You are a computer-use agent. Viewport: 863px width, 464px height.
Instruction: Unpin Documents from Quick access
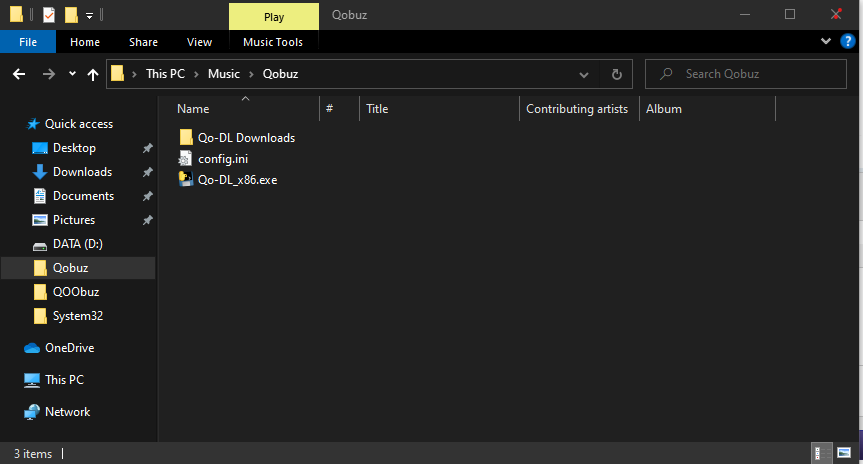148,196
